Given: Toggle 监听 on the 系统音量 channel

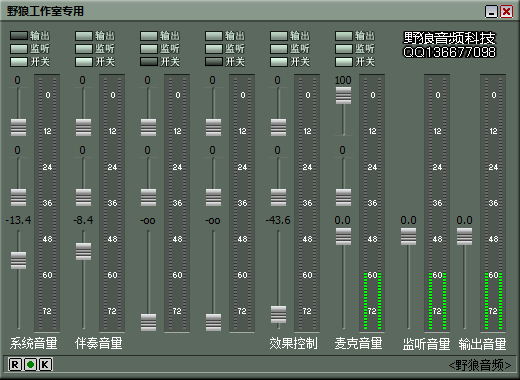Looking at the screenshot, I should (x=19, y=49).
